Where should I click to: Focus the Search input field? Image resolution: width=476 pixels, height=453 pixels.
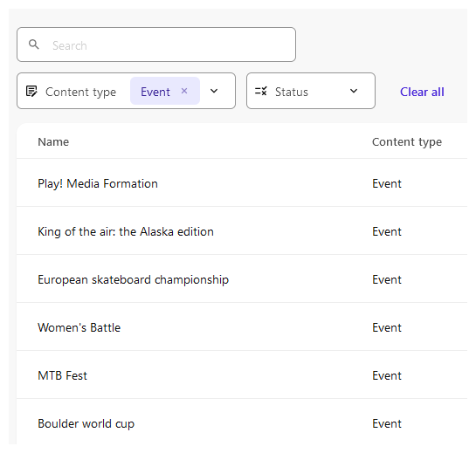coord(156,45)
